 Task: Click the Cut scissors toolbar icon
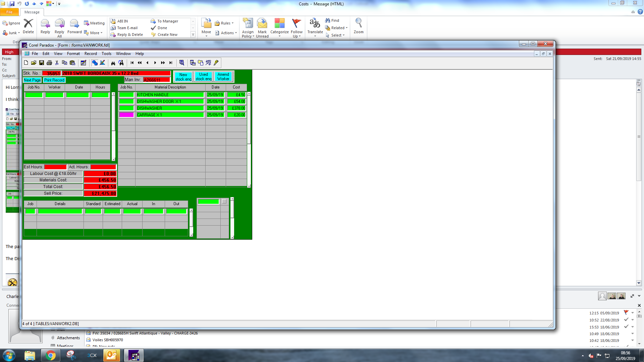click(57, 63)
